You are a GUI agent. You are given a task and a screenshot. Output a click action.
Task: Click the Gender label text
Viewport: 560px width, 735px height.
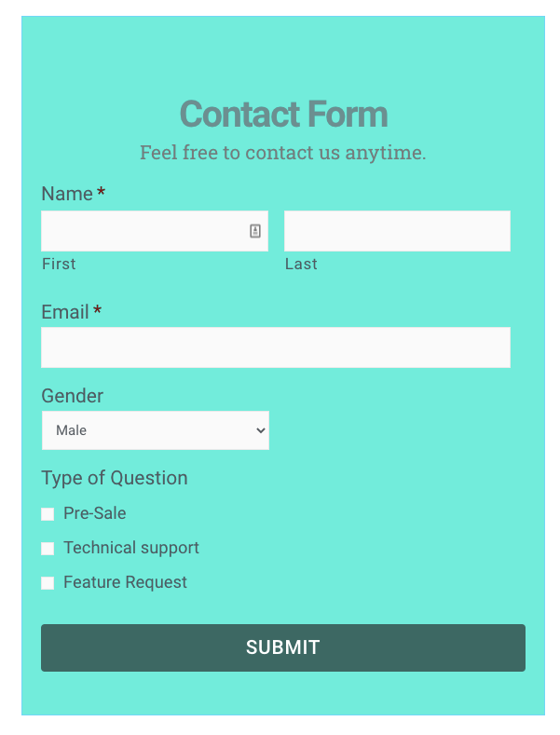tap(73, 396)
